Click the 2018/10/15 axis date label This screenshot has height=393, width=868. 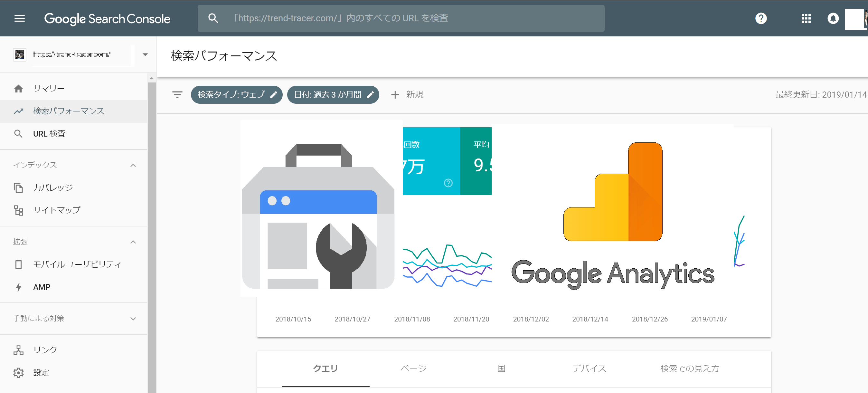293,319
